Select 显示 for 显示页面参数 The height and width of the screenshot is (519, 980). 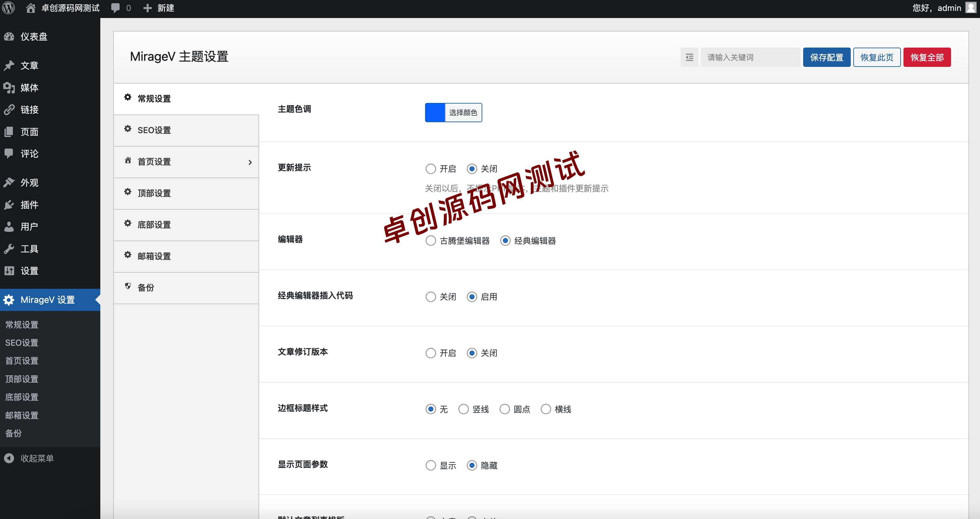tap(431, 465)
